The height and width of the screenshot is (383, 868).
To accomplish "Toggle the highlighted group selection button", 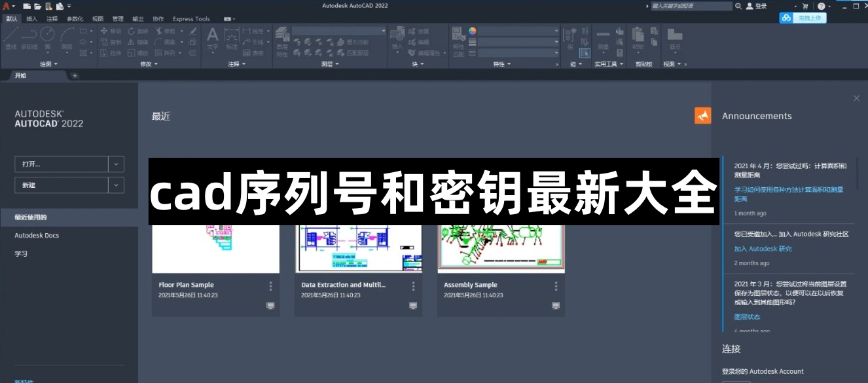I will (x=585, y=53).
